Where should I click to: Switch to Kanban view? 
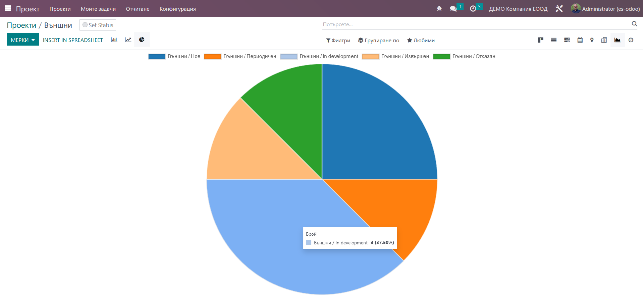tap(540, 40)
